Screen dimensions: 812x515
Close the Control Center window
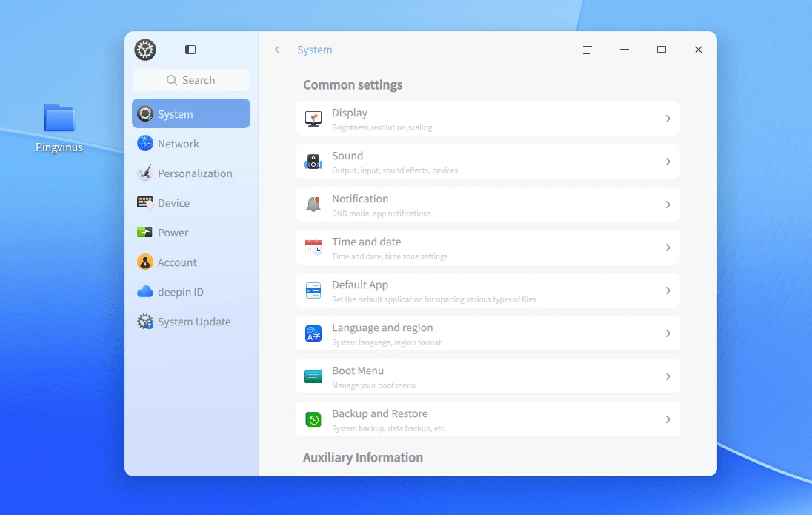[699, 50]
